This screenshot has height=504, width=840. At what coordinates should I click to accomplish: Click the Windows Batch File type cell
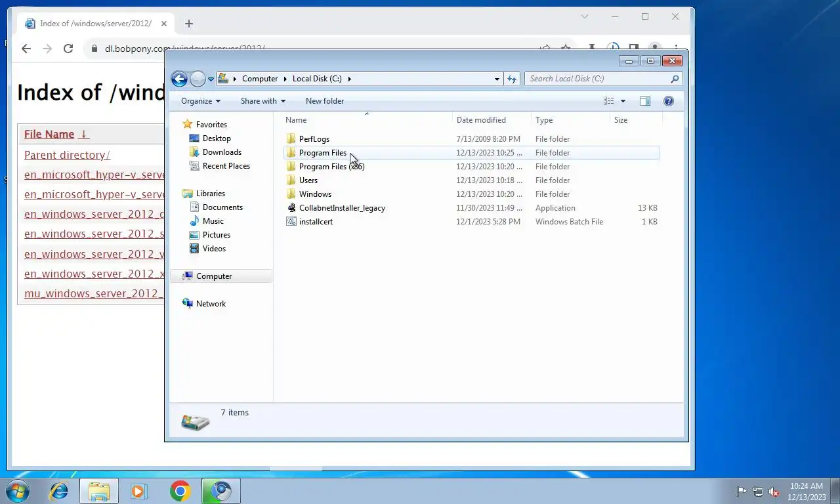click(x=569, y=222)
